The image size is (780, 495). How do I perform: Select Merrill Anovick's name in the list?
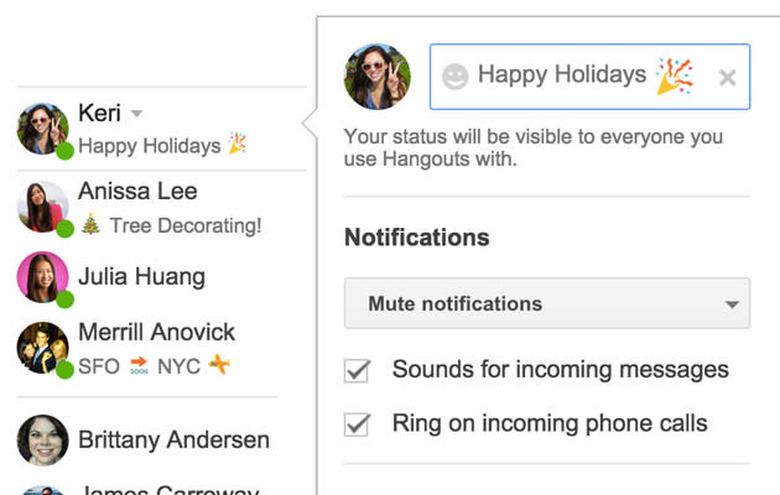click(156, 332)
